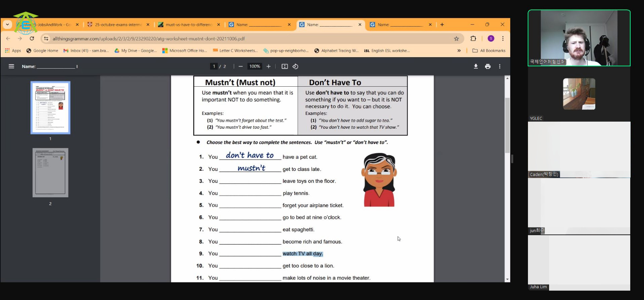Open a new browser tab

(442, 25)
